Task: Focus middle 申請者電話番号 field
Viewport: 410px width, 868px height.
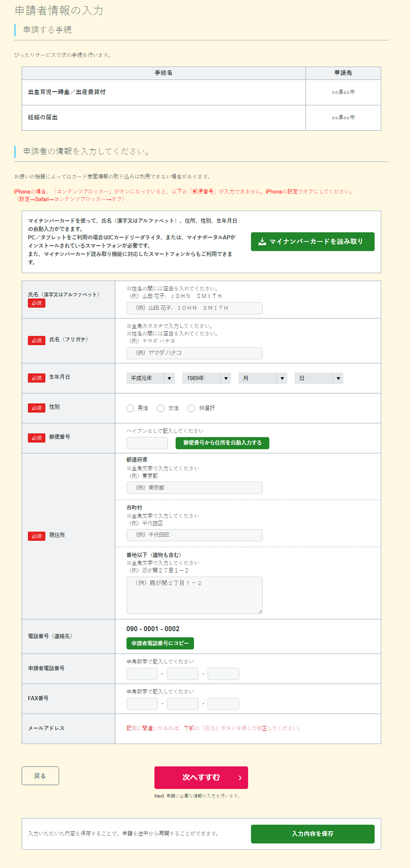Action: coord(183,674)
